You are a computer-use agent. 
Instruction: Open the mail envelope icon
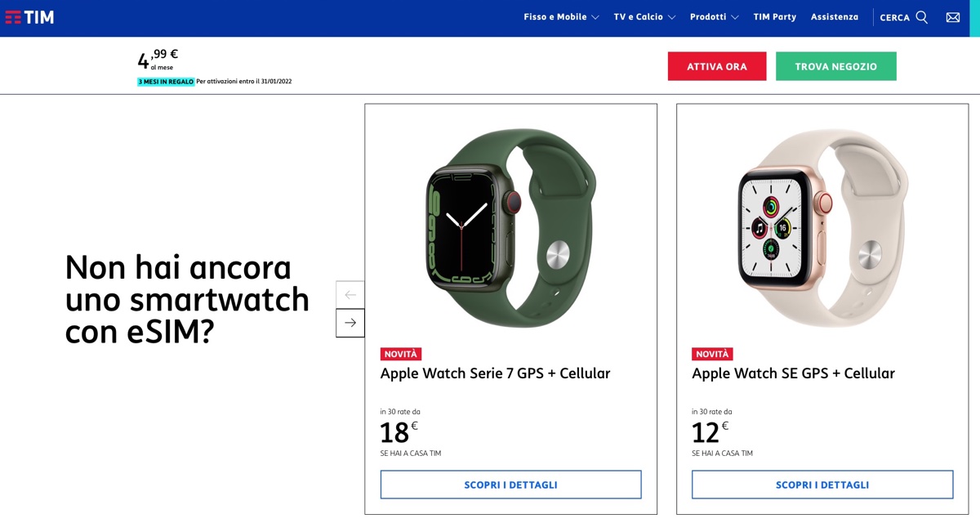pyautogui.click(x=952, y=17)
